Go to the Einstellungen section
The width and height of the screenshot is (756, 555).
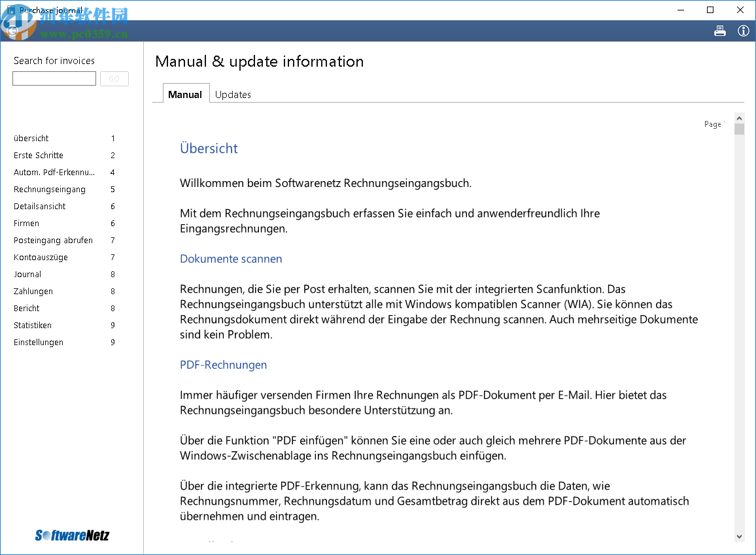click(39, 343)
